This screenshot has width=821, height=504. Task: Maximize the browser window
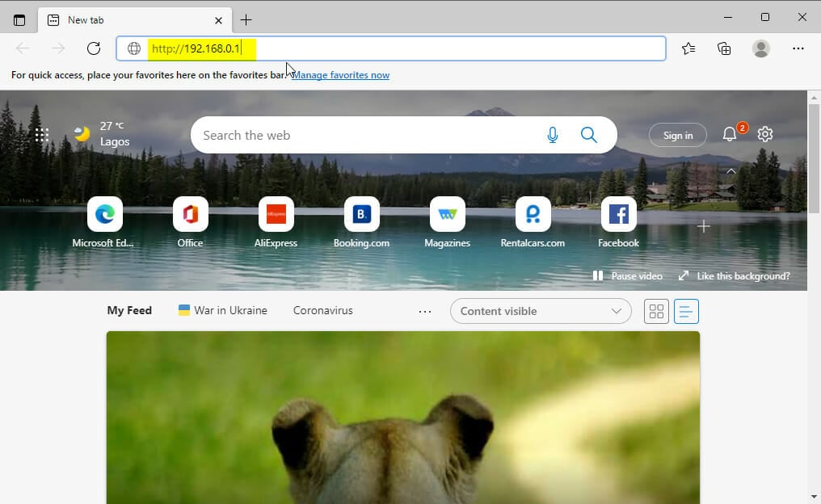[765, 17]
